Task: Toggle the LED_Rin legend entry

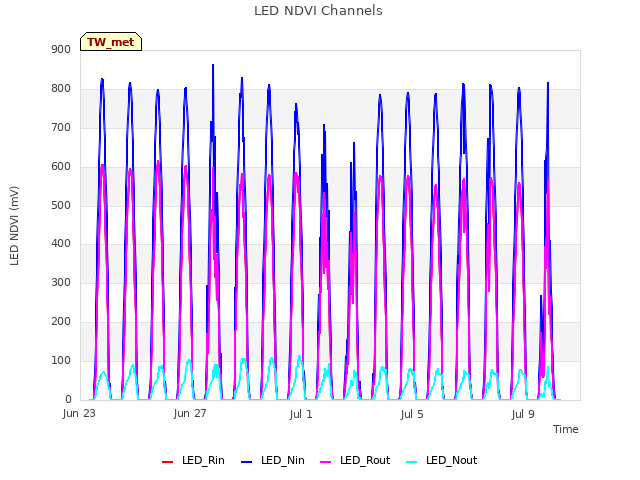Action: (193, 460)
